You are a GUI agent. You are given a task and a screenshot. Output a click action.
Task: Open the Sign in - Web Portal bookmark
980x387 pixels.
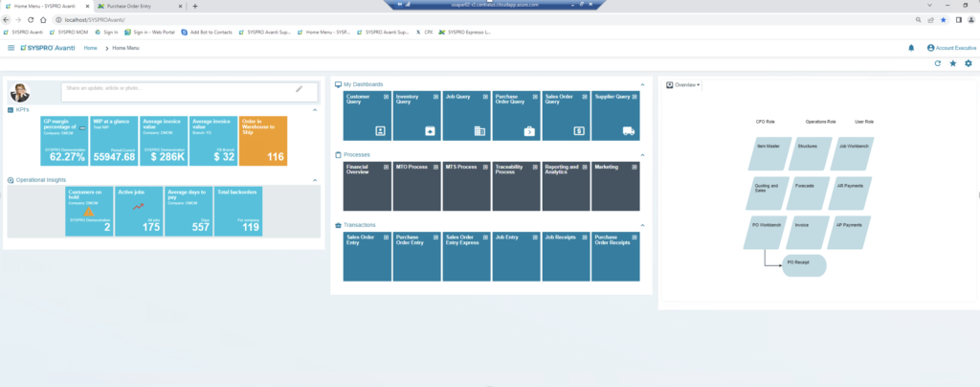pos(149,32)
